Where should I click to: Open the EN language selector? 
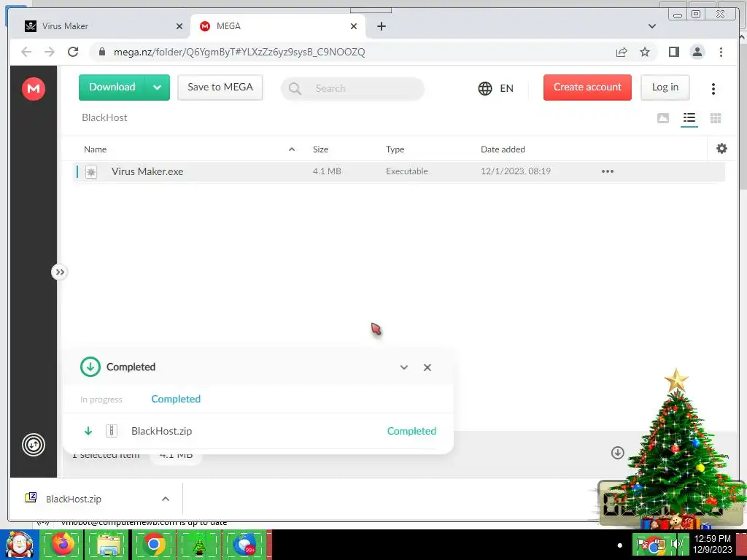(x=496, y=88)
